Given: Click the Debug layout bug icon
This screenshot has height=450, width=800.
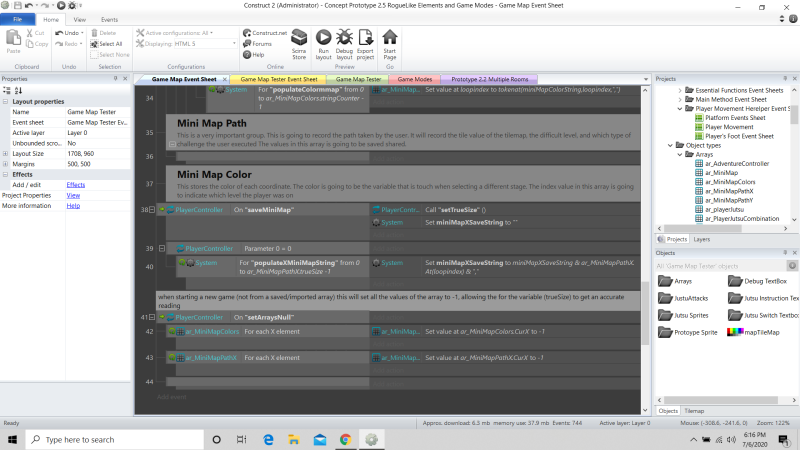Looking at the screenshot, I should click(344, 38).
